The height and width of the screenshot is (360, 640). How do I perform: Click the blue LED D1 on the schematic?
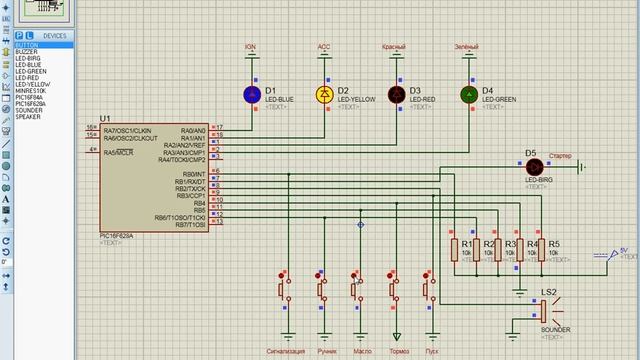[x=252, y=95]
